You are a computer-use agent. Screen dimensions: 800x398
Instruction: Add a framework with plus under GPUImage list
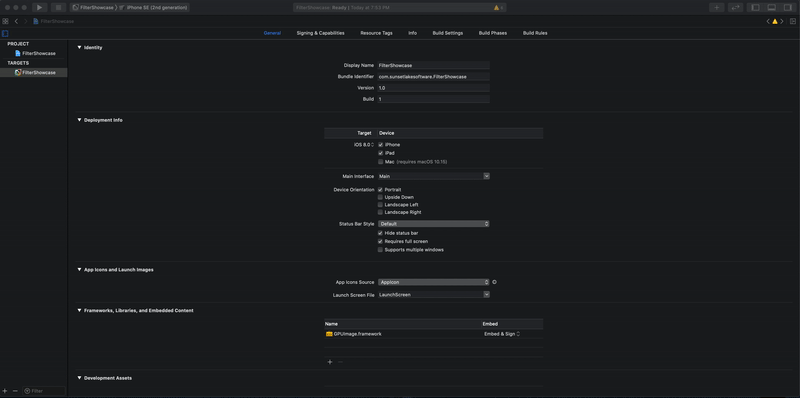(330, 362)
